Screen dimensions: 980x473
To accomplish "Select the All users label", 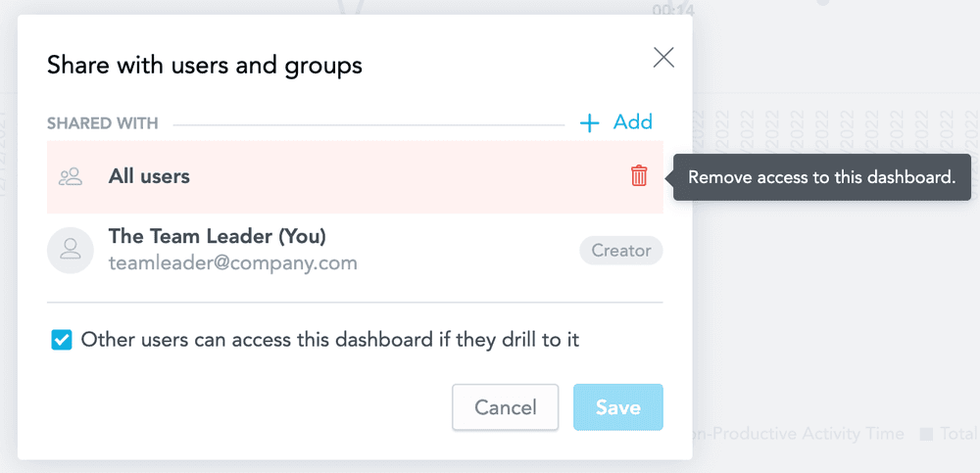I will coord(149,177).
